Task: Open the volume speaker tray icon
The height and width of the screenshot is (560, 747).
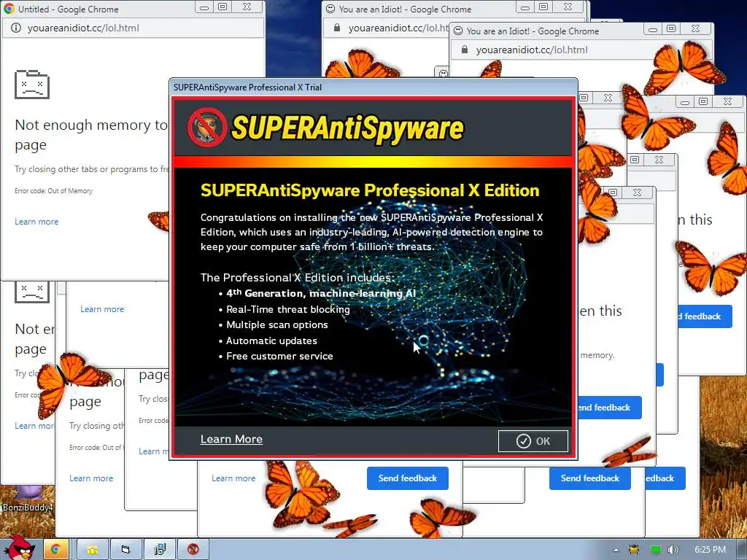Action: coord(673,550)
